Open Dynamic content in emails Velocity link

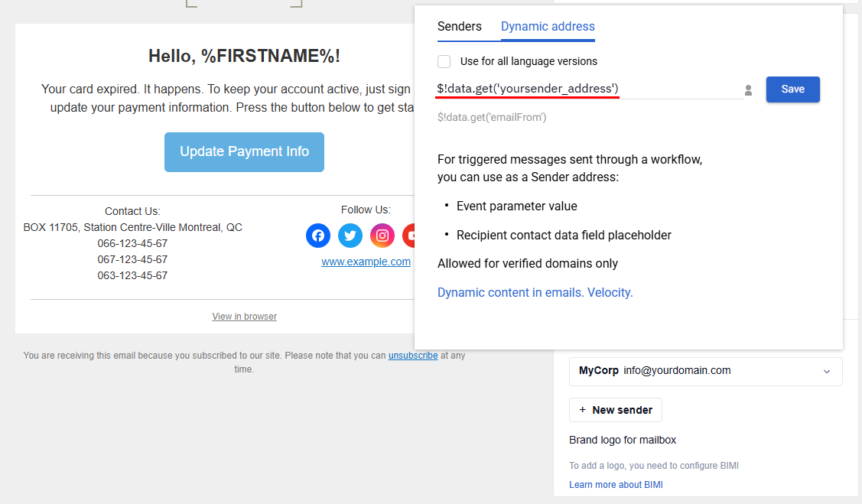(535, 292)
